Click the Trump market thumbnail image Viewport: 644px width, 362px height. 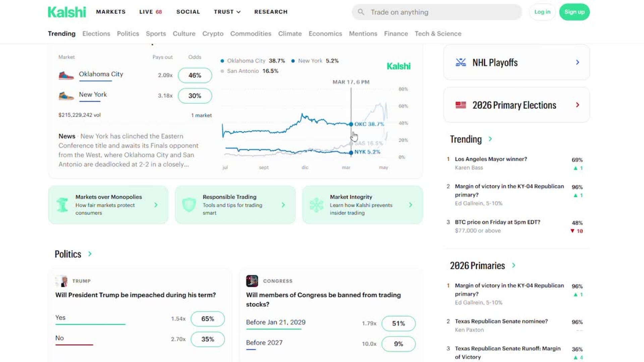(x=61, y=281)
